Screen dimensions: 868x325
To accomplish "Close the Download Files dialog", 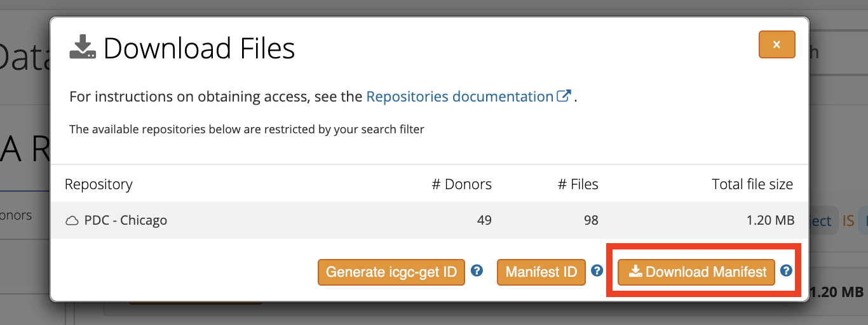I will click(776, 44).
